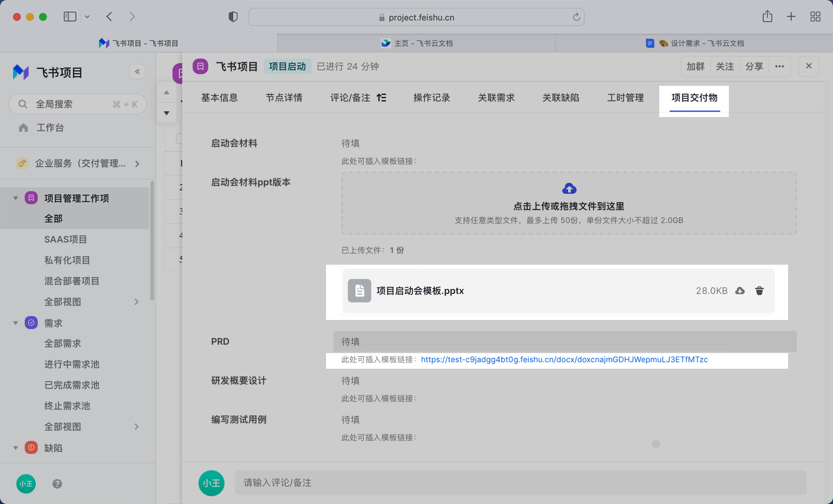Collapse the 项目管理工作项 tree section
The width and height of the screenshot is (833, 504).
[x=16, y=198]
